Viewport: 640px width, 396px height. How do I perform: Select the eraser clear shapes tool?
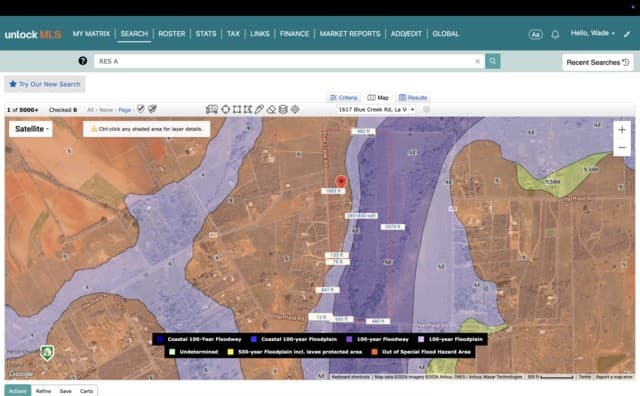tap(271, 109)
